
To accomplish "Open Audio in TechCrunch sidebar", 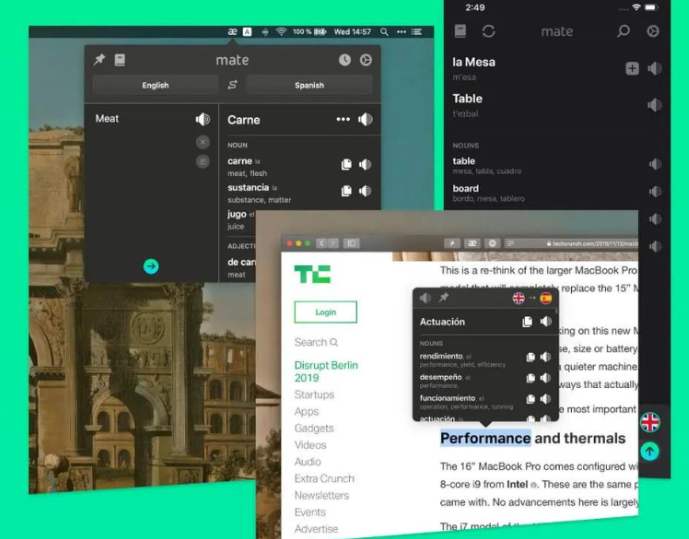I will click(308, 462).
